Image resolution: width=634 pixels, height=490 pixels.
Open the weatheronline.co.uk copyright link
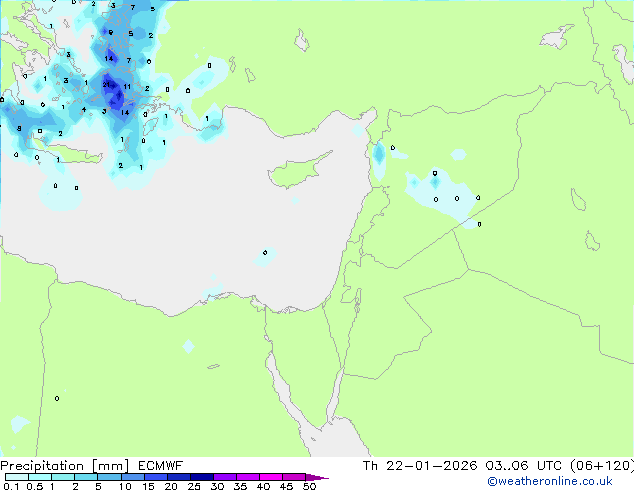point(550,481)
